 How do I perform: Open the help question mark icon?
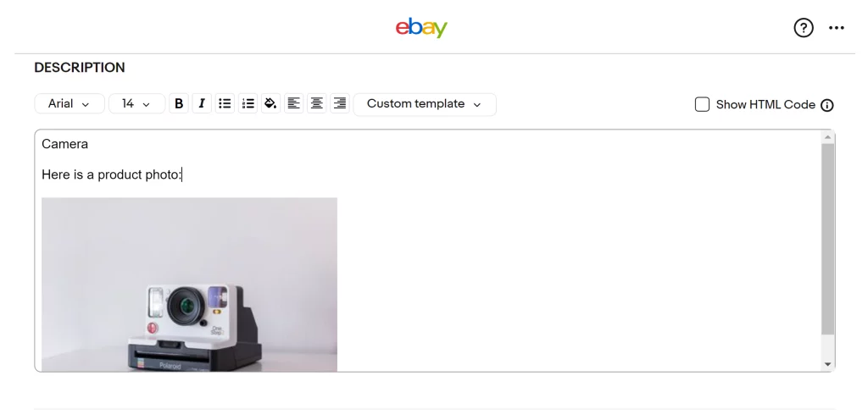[x=804, y=28]
